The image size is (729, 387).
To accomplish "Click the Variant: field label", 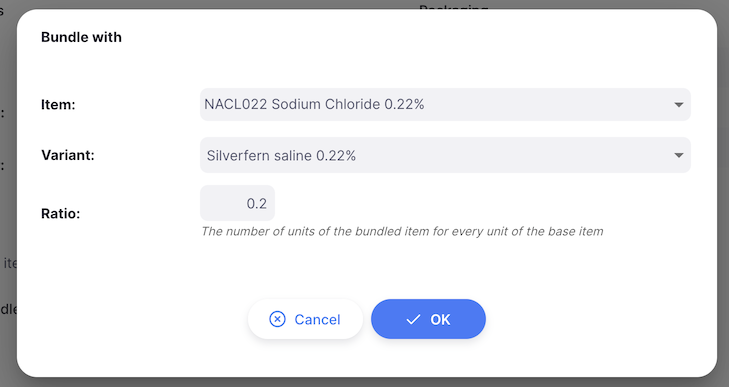I will [x=68, y=155].
